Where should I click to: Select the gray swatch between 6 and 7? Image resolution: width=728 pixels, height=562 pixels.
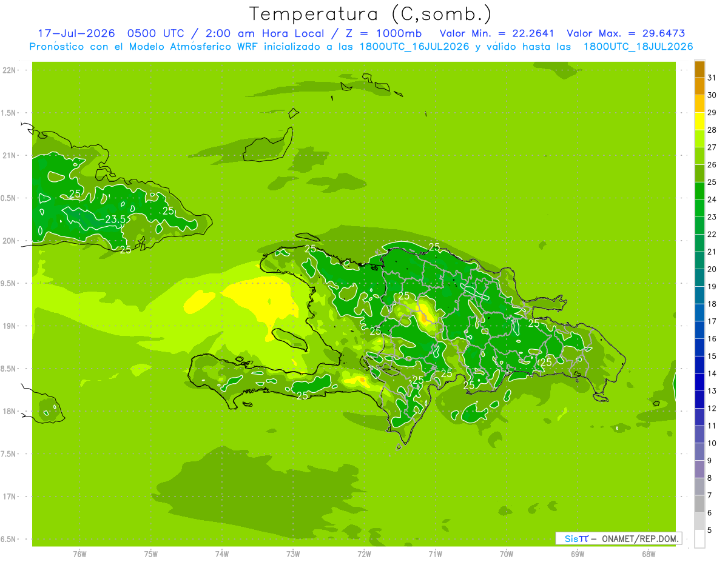click(x=699, y=504)
